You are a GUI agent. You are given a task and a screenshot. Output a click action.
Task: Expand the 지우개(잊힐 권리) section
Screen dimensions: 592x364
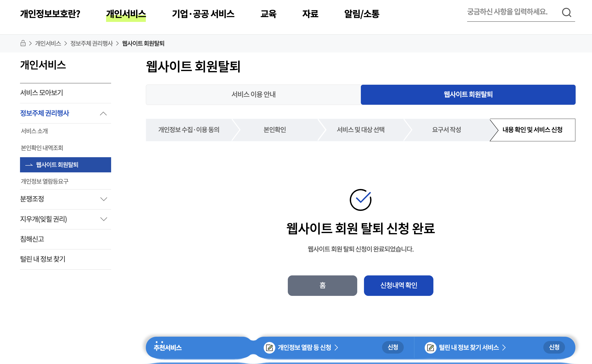pos(103,219)
